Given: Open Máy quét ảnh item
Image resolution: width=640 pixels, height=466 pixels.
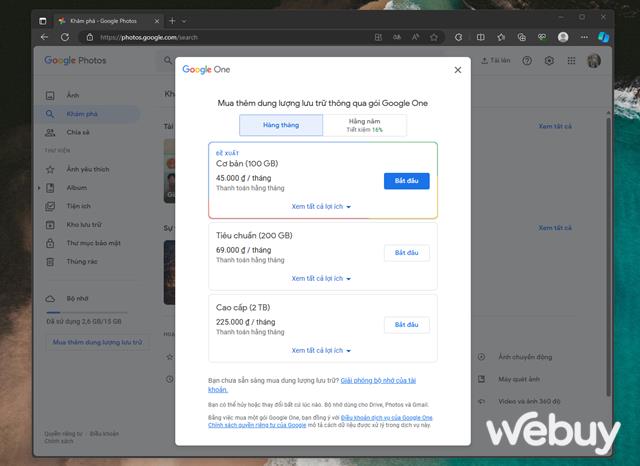Looking at the screenshot, I should [x=519, y=379].
